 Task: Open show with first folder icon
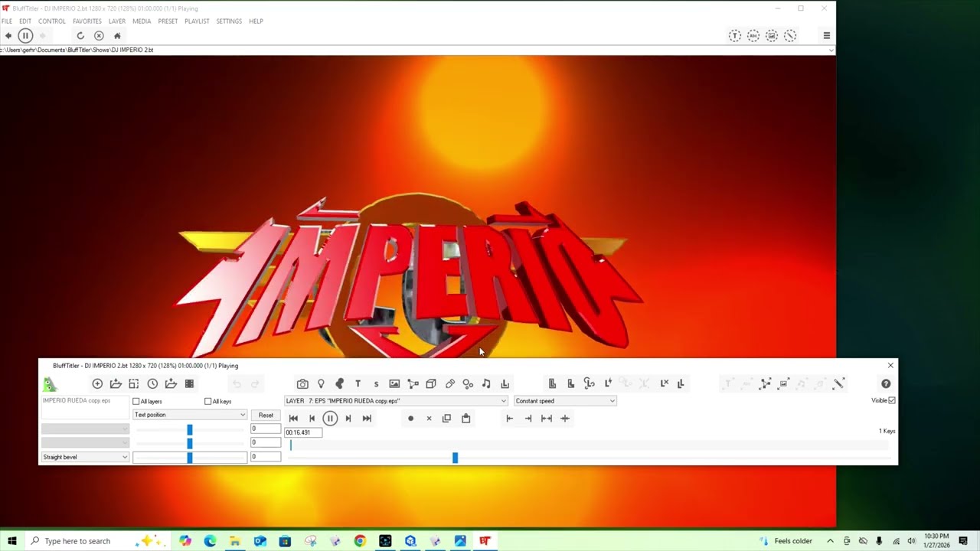[x=116, y=383]
